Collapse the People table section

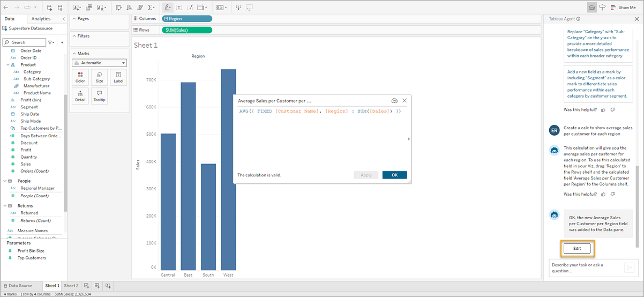(x=5, y=181)
